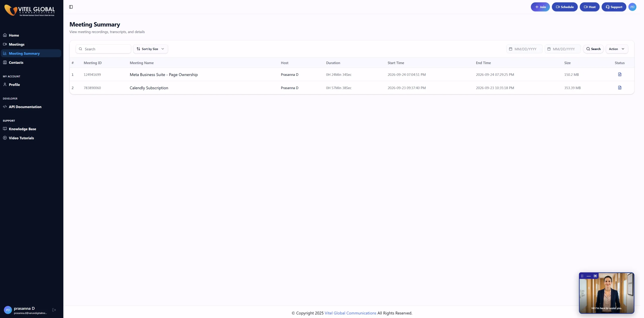Click the logout icon beside prasanna D
The height and width of the screenshot is (318, 644).
click(x=54, y=310)
